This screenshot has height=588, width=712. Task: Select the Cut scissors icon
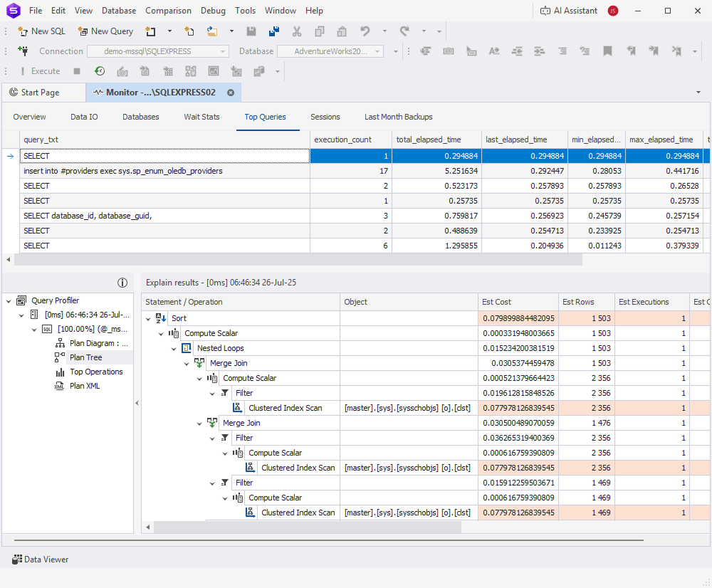[x=297, y=31]
